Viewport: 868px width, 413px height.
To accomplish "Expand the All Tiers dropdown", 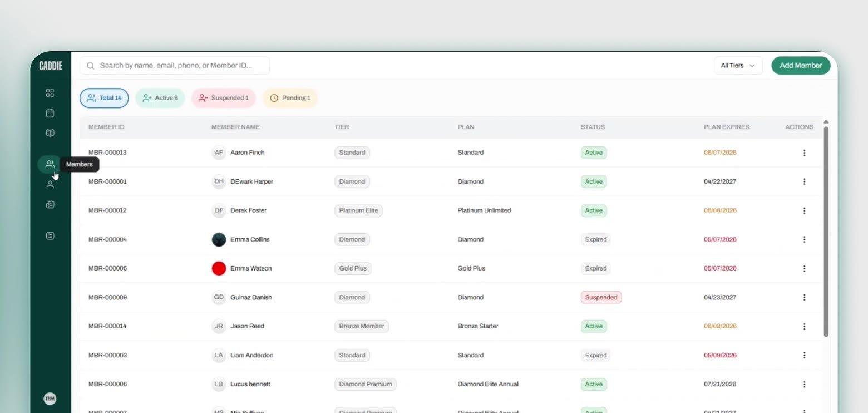I will (x=738, y=66).
